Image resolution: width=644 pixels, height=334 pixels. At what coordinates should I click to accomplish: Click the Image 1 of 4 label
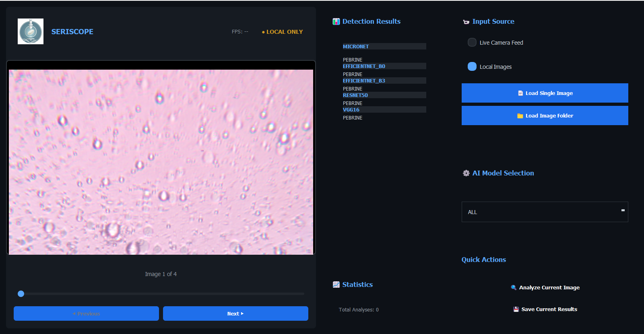coord(161,274)
